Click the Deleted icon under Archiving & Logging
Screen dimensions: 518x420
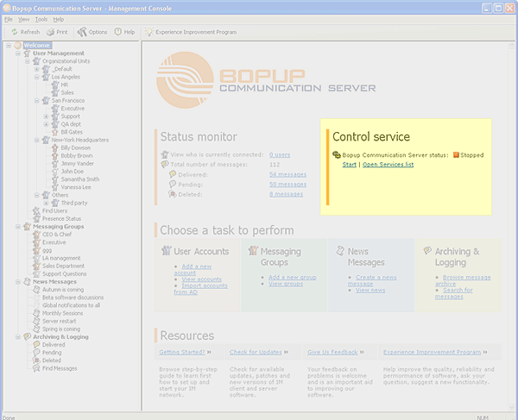coord(35,360)
